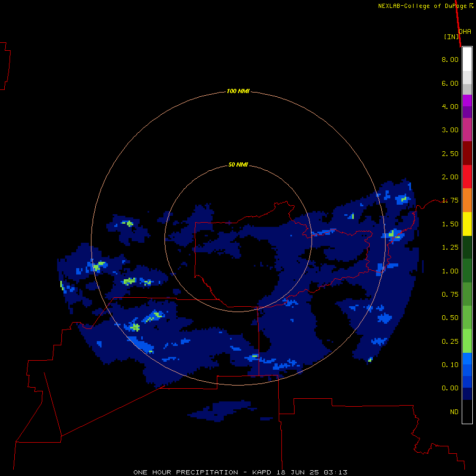The width and height of the screenshot is (476, 476).
Task: Click the 0.10 legend value
Action: [x=450, y=365]
